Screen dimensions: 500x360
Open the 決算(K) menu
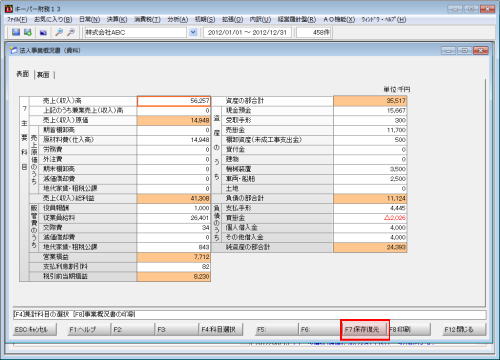click(117, 19)
